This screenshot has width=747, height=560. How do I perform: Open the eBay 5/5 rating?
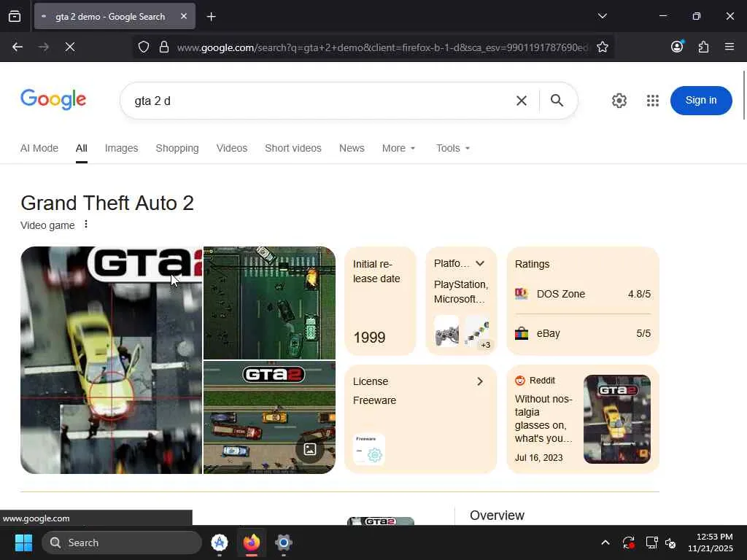click(x=583, y=333)
